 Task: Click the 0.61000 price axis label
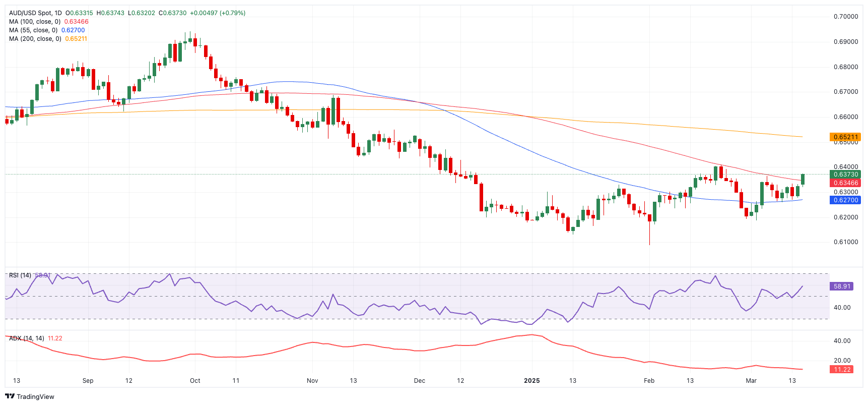click(x=845, y=242)
